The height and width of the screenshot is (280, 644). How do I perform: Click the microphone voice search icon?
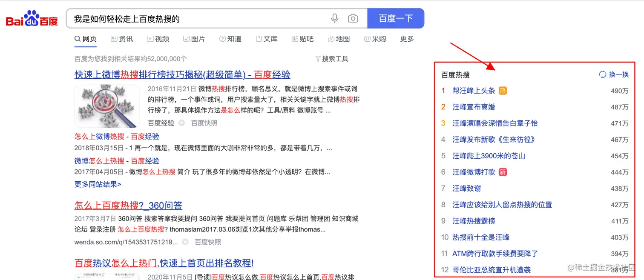335,18
